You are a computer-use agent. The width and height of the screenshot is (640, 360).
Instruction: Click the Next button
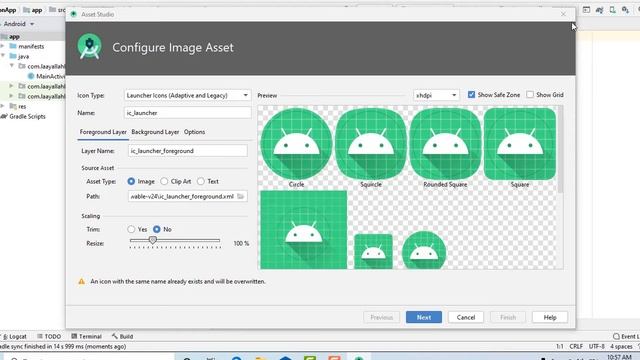[x=424, y=317]
